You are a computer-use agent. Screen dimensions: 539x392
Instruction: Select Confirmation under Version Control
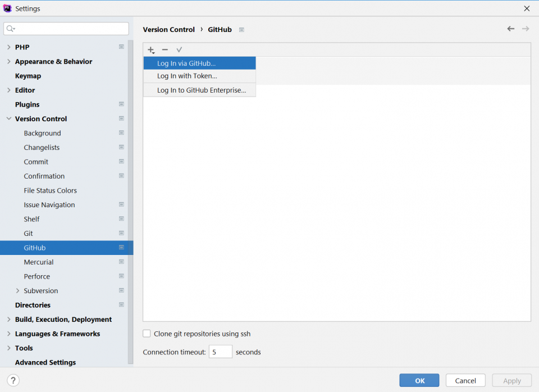44,176
